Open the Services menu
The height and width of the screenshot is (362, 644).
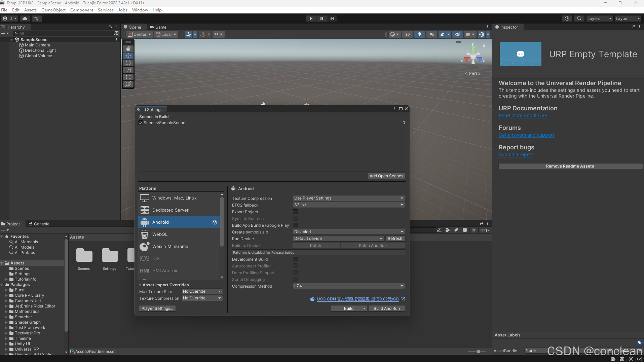(106, 10)
